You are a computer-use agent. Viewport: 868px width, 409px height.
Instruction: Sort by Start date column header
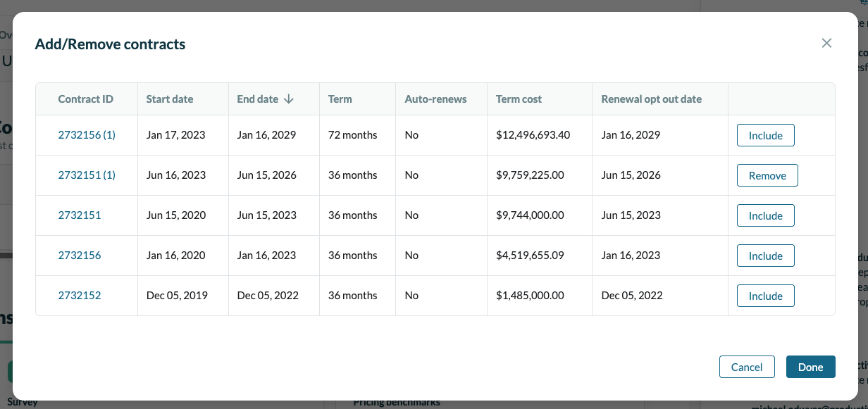(x=169, y=99)
